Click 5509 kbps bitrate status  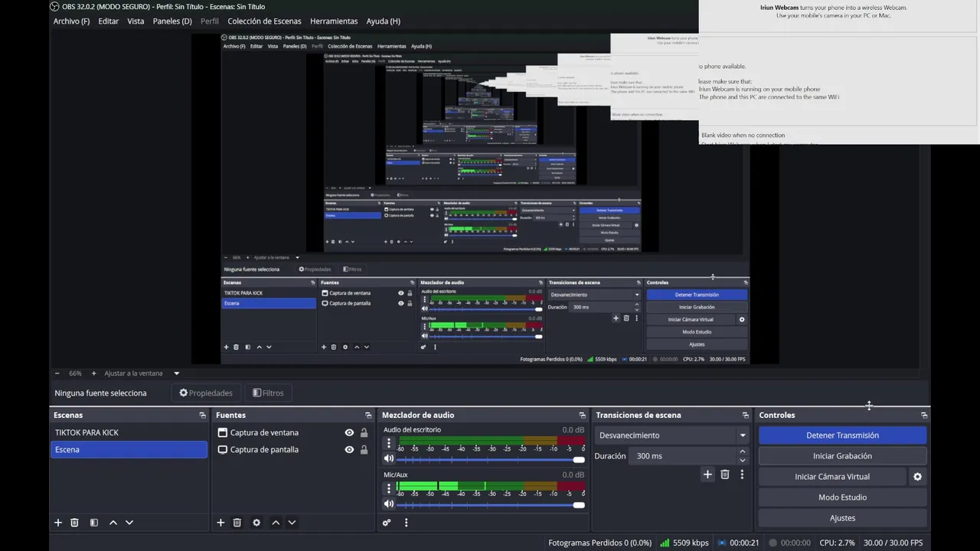684,543
